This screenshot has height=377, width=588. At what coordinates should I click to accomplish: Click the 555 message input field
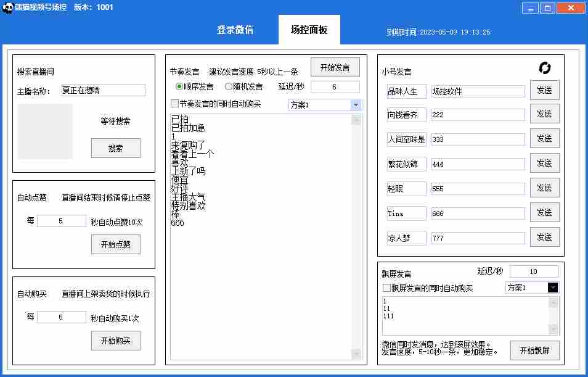click(478, 189)
